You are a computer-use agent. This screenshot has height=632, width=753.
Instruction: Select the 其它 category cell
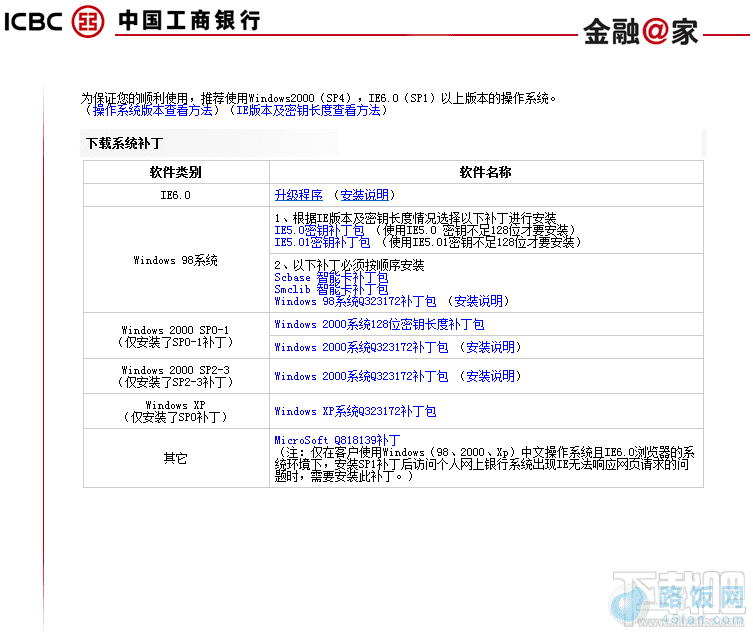176,459
